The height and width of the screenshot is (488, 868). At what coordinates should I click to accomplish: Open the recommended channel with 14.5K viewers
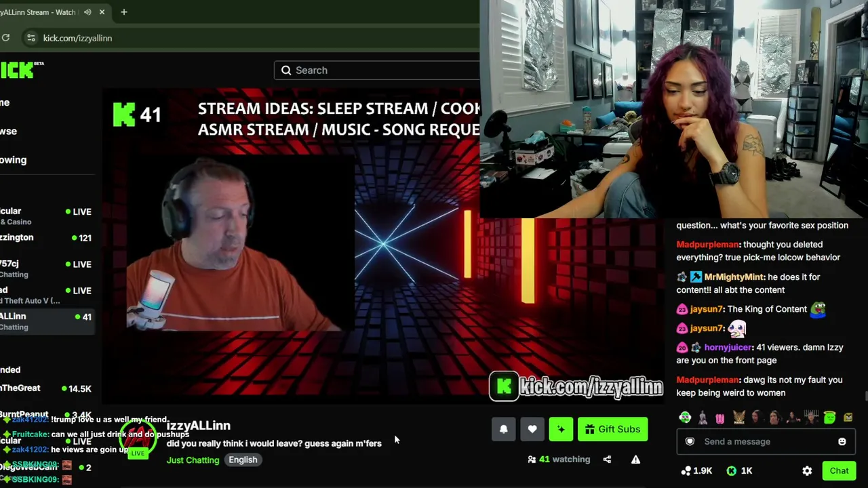point(46,388)
